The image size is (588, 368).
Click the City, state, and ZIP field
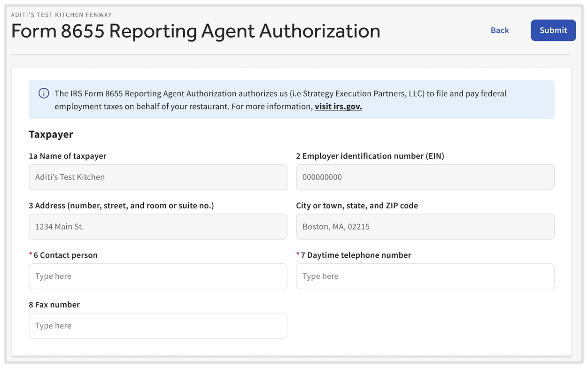[425, 226]
